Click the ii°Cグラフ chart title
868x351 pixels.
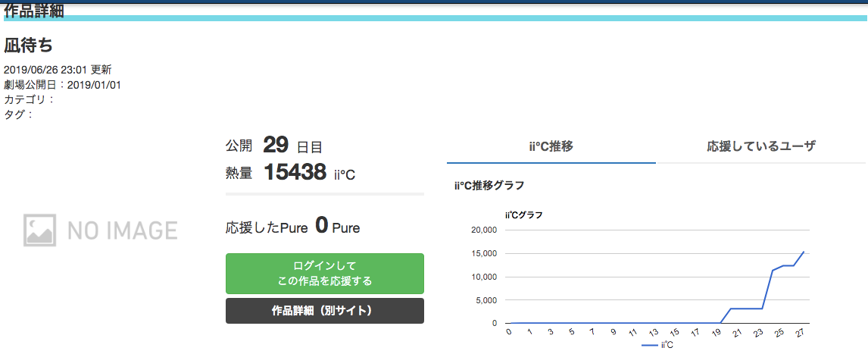point(523,215)
